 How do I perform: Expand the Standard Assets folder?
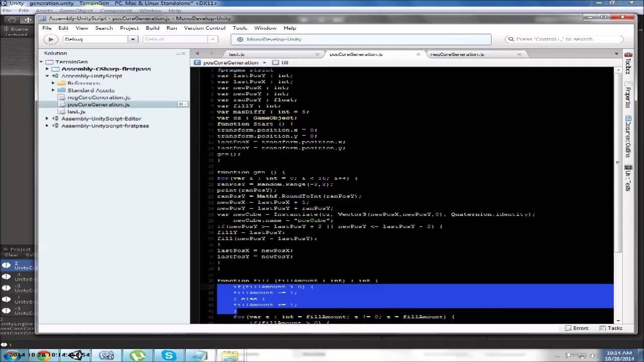point(53,90)
